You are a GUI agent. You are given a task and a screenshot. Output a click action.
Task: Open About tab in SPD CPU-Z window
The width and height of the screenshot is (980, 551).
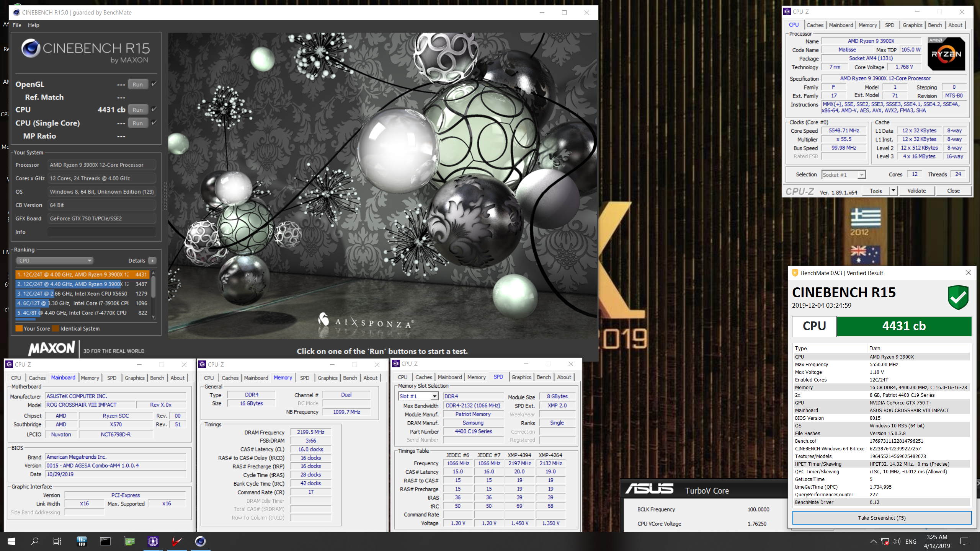[564, 377]
